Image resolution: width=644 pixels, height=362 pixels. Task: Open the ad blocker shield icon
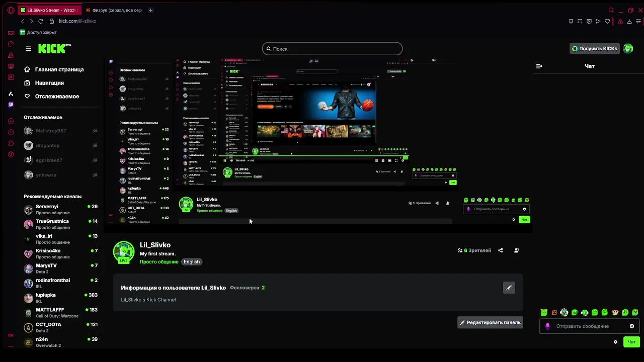coord(589,21)
